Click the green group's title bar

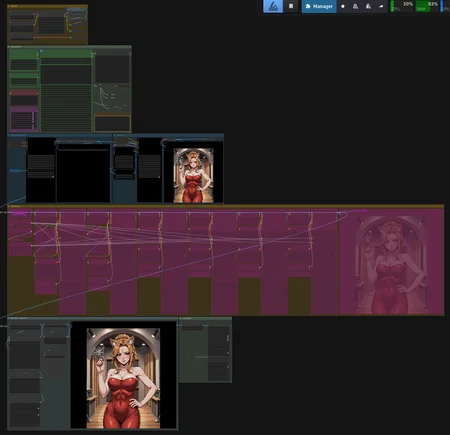(x=69, y=47)
